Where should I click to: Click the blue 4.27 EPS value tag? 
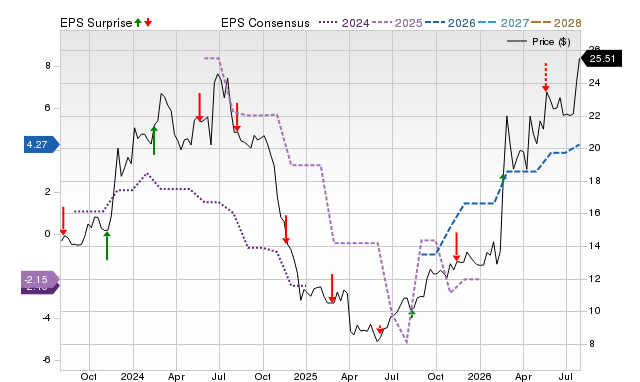pos(41,144)
